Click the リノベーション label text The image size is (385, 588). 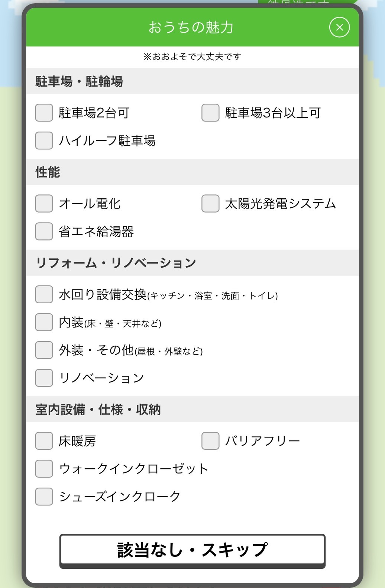click(101, 378)
